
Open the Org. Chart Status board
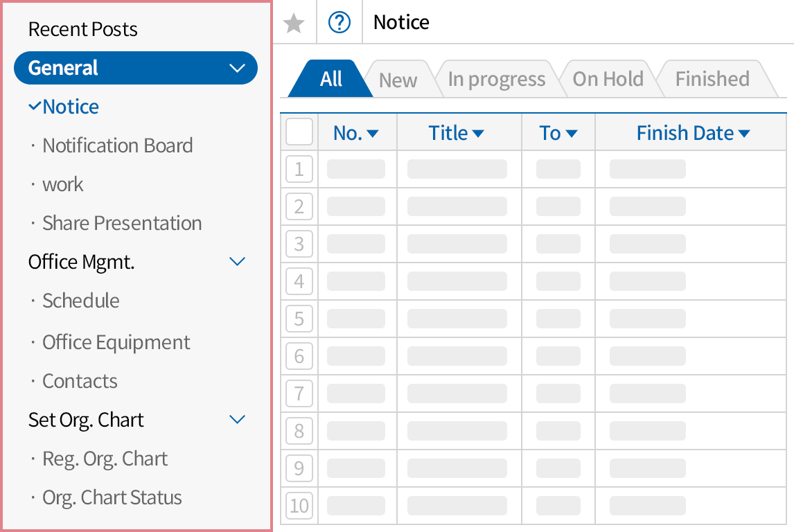[x=112, y=497]
